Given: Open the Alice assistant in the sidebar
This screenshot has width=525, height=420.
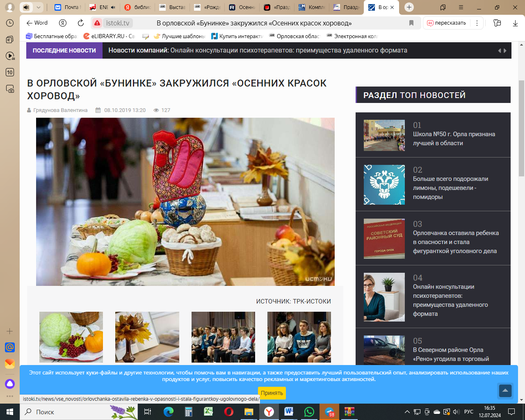Looking at the screenshot, I should click(x=10, y=384).
